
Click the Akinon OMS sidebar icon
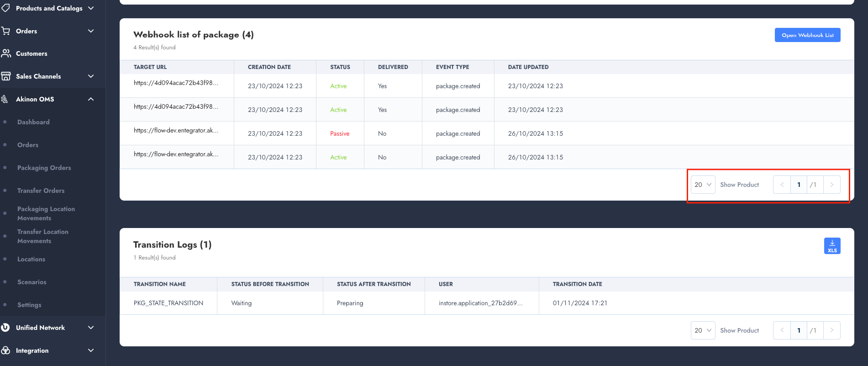(5, 99)
